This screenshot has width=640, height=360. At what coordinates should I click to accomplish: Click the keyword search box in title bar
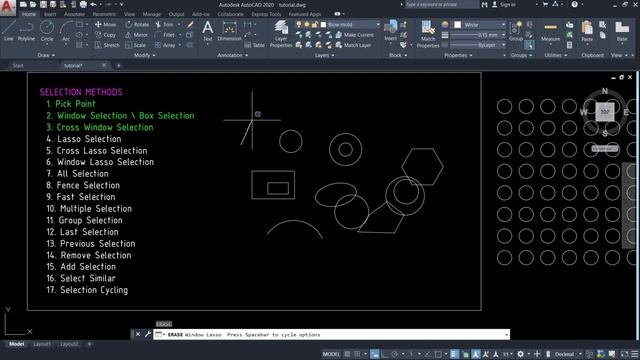click(441, 4)
